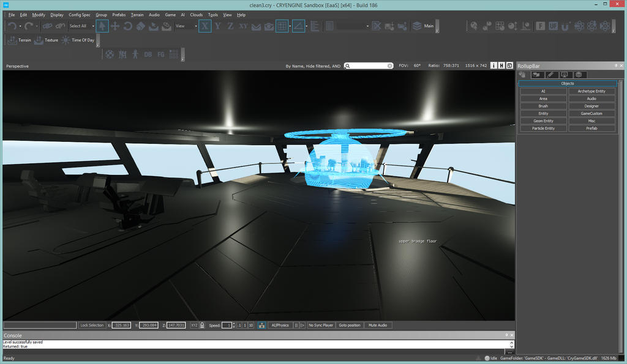Click the layers icon beside Main
The height and width of the screenshot is (364, 627).
(416, 26)
